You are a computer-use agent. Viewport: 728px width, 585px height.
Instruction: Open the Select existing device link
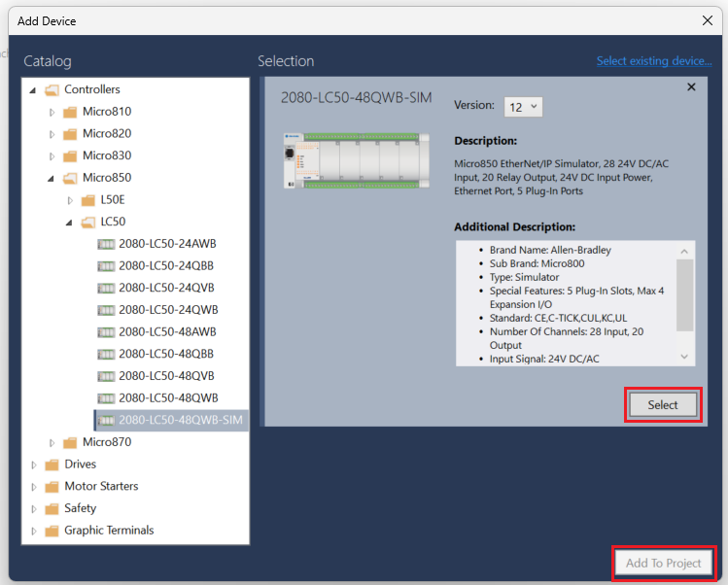[x=654, y=61]
